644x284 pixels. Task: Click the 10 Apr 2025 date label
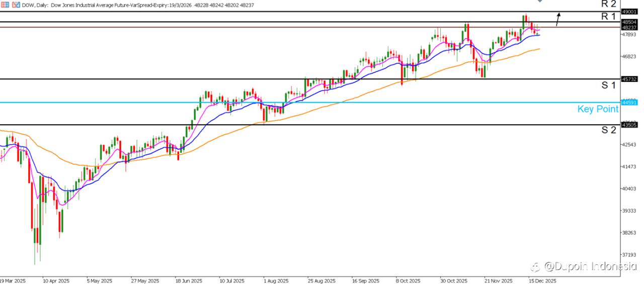[x=56, y=280]
